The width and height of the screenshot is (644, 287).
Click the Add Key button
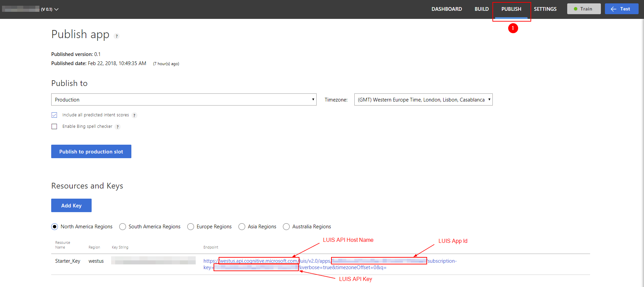tap(71, 205)
